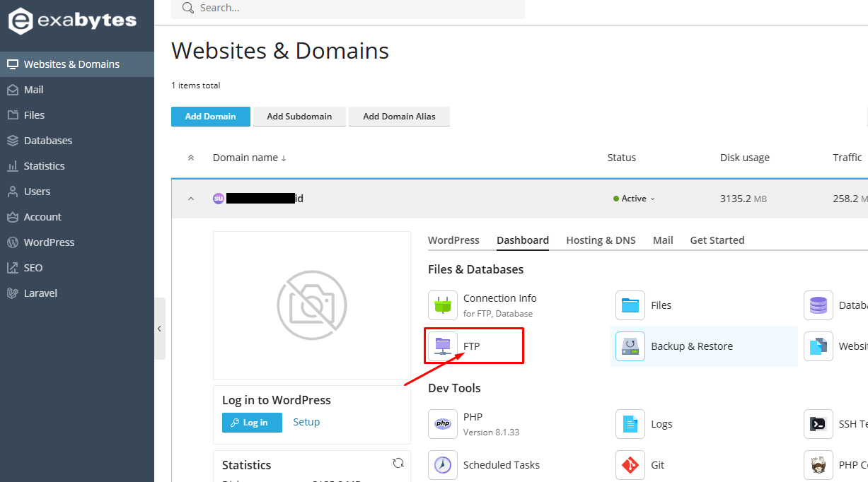868x482 pixels.
Task: Open Databases in the sidebar
Action: pos(77,141)
